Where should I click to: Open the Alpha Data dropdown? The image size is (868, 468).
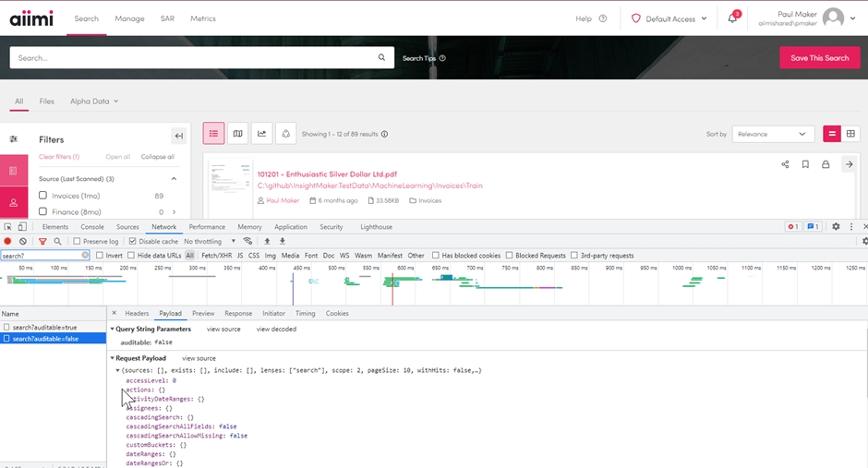pos(93,102)
